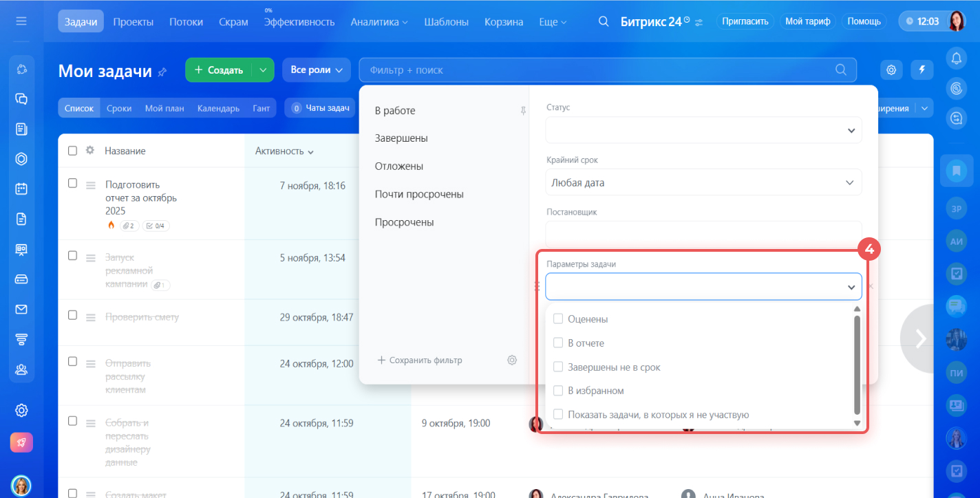Switch to the Проекты tab

pos(134,21)
